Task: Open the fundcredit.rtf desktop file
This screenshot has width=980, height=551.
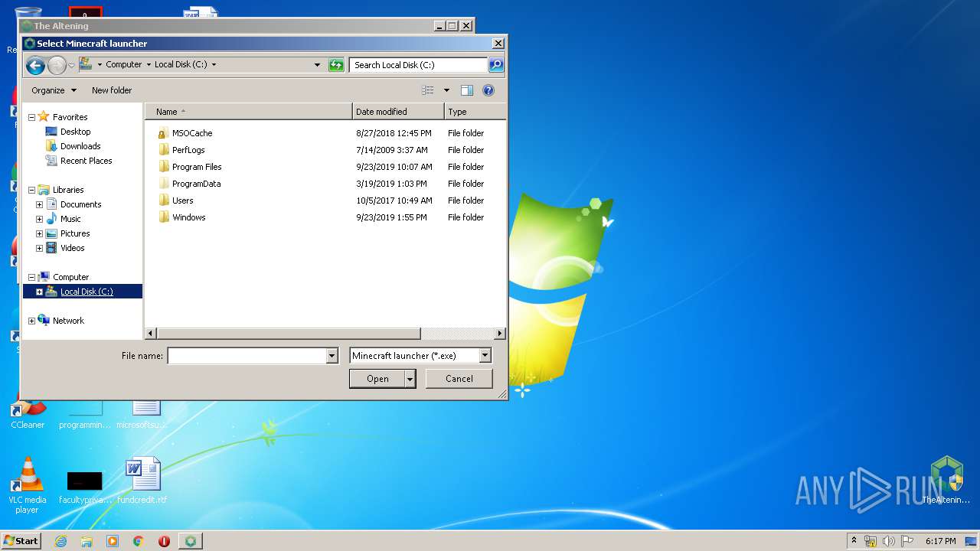Action: point(142,481)
